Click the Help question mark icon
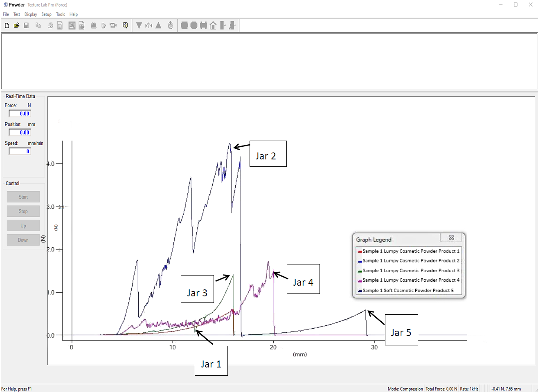 click(x=125, y=25)
